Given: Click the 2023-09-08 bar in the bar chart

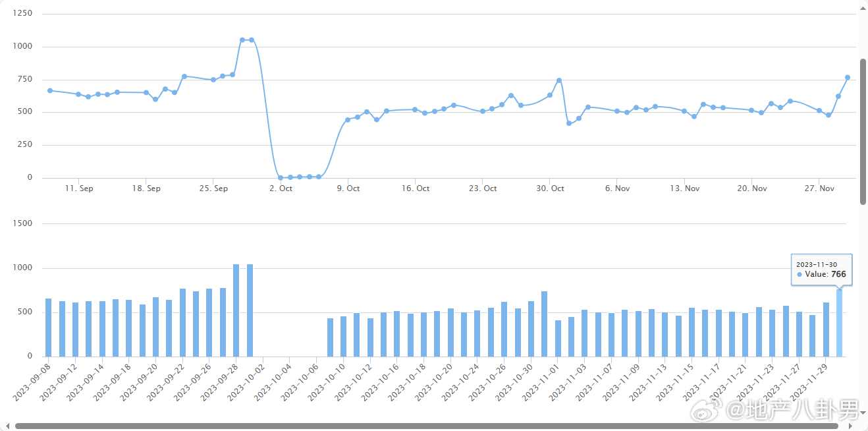Looking at the screenshot, I should [x=48, y=328].
